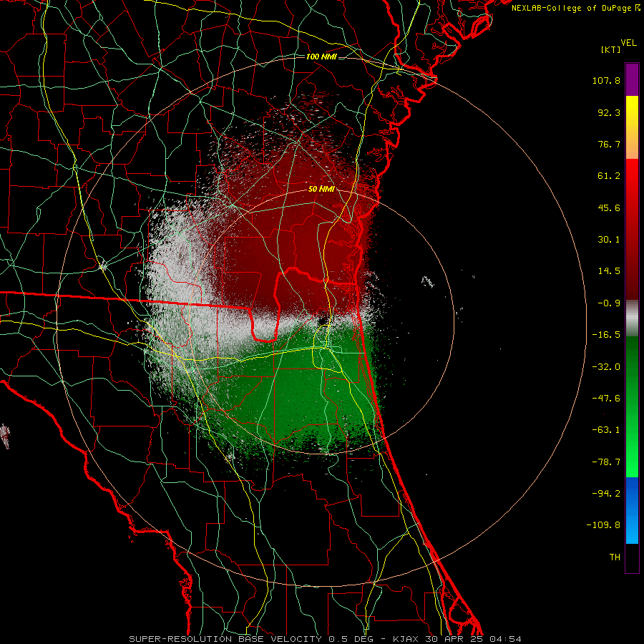Click the -16.5 legend value
This screenshot has width=644, height=644.
606,335
